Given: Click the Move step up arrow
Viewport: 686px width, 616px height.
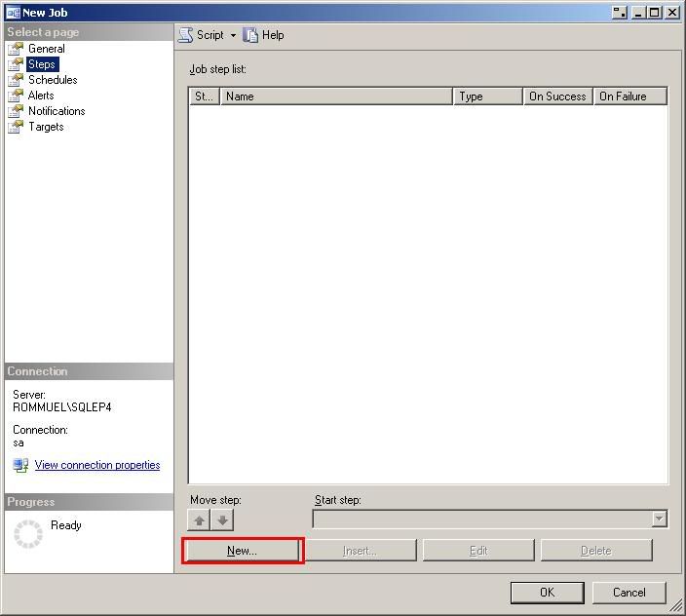Looking at the screenshot, I should click(199, 520).
